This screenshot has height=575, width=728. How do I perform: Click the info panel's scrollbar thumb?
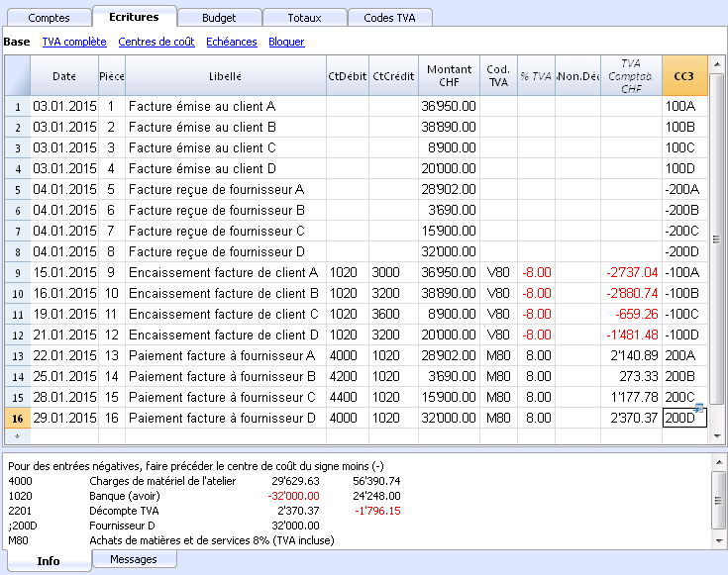[x=718, y=501]
